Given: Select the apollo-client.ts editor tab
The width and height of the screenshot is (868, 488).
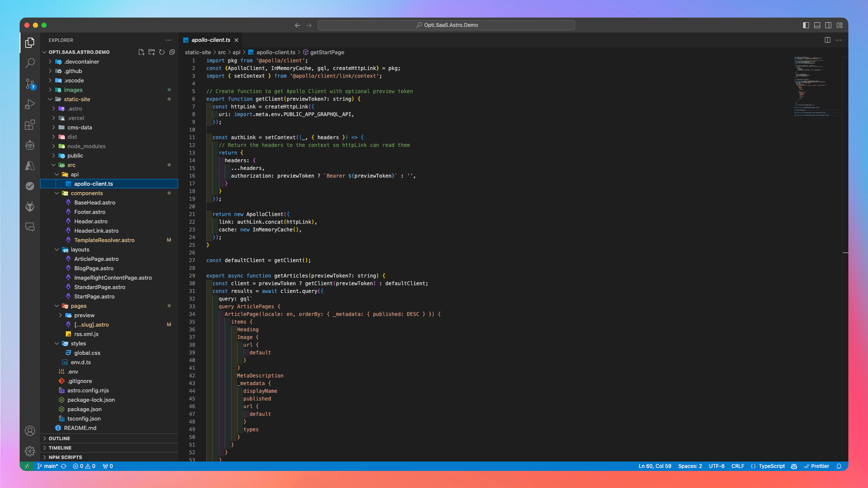Looking at the screenshot, I should click(x=211, y=40).
